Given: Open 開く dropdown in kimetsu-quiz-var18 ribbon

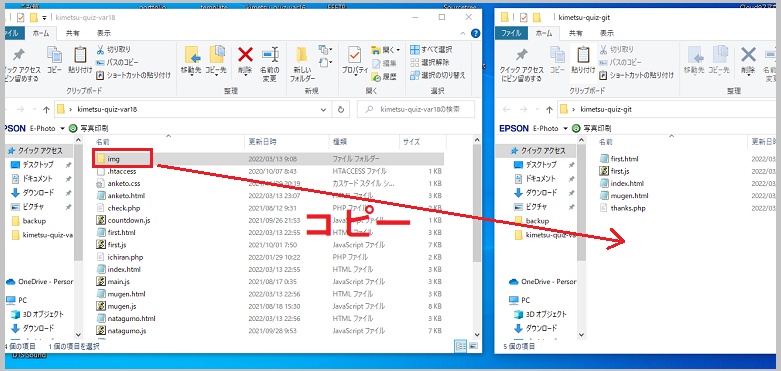Looking at the screenshot, I should point(385,50).
